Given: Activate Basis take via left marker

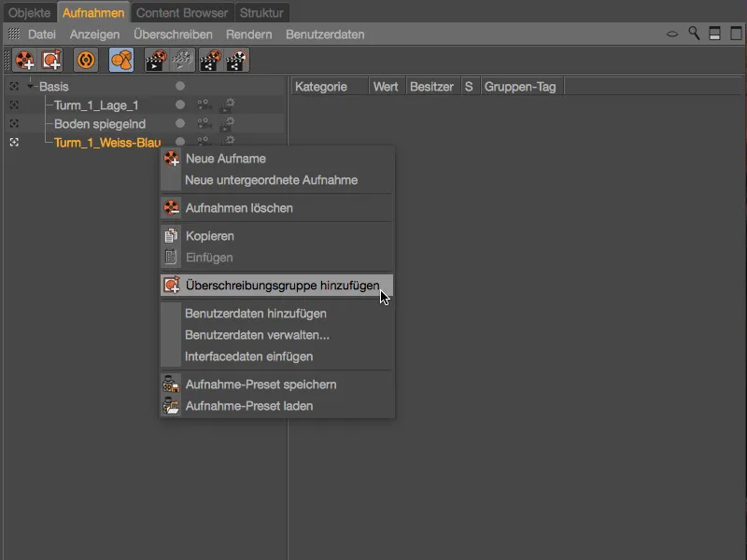Looking at the screenshot, I should (x=14, y=86).
